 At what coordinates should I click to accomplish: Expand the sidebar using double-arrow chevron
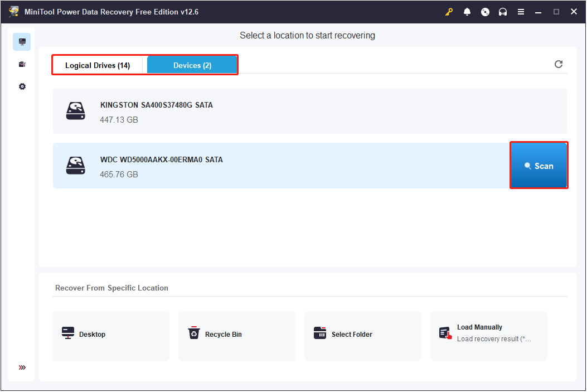coord(22,367)
